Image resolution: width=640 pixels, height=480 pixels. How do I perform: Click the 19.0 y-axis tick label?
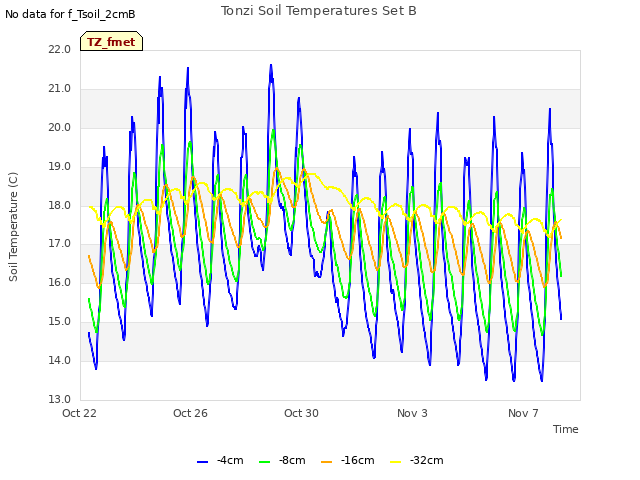click(x=60, y=167)
